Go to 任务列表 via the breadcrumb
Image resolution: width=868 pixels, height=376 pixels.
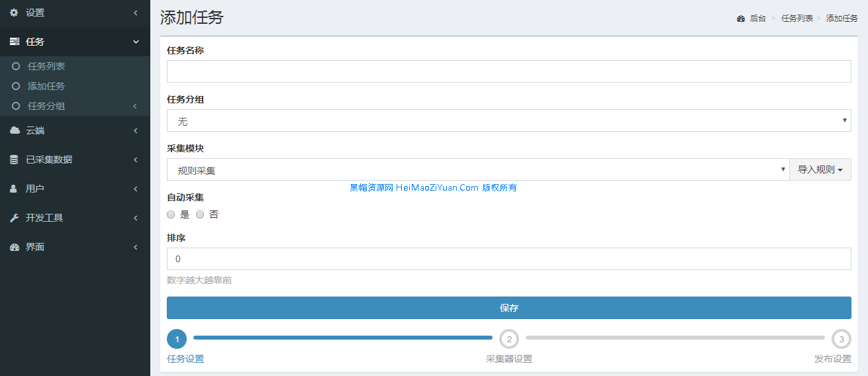point(797,19)
